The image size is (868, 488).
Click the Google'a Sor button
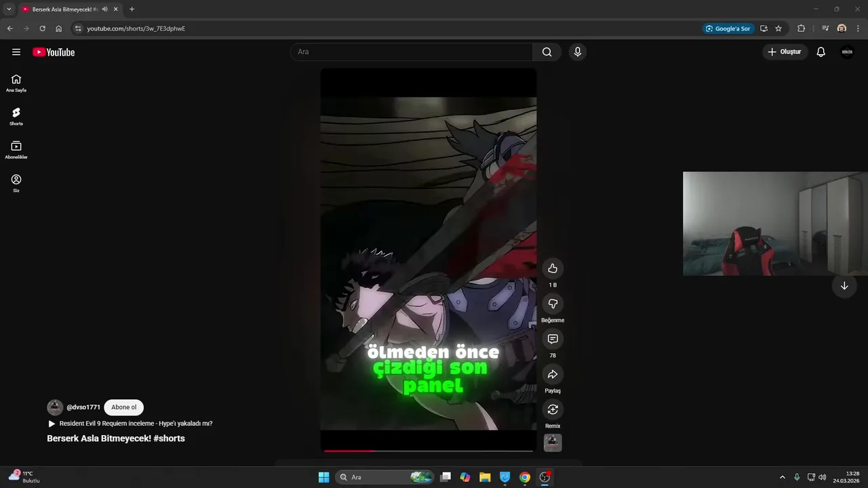click(728, 28)
